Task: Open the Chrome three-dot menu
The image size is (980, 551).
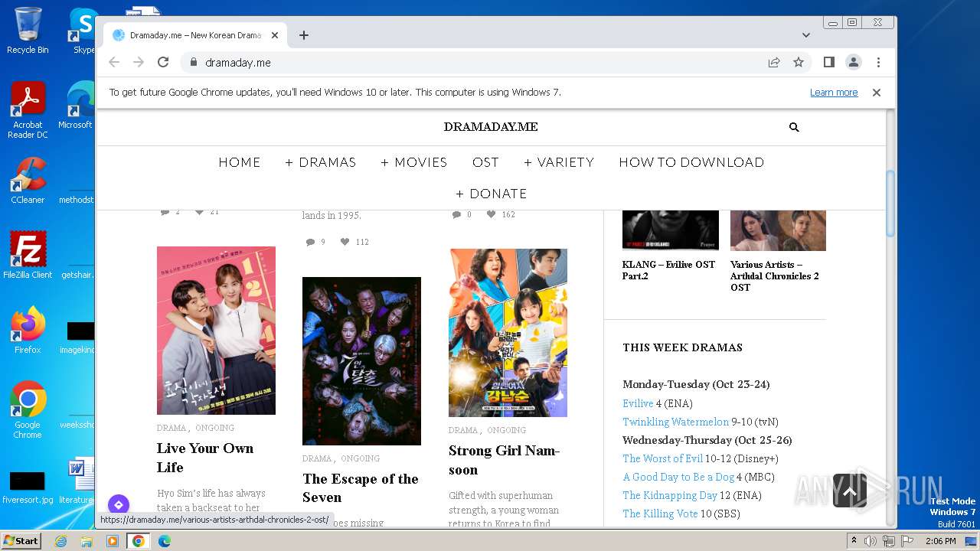Action: coord(878,62)
